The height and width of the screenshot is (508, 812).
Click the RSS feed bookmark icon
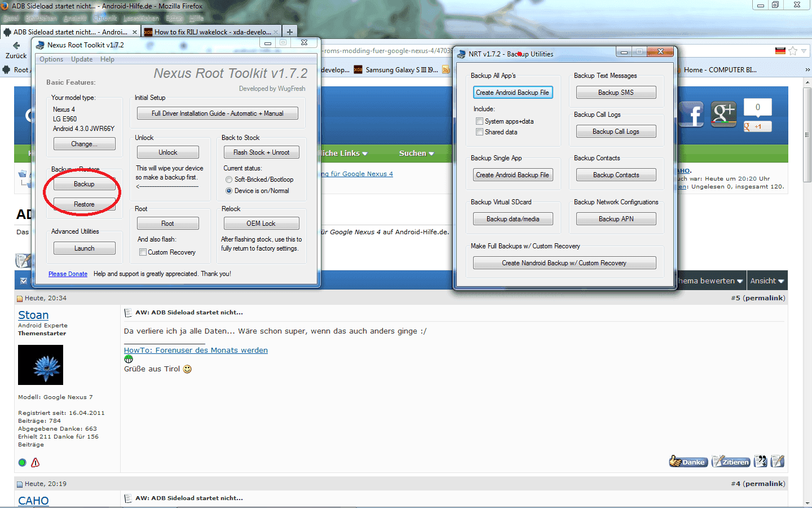446,70
